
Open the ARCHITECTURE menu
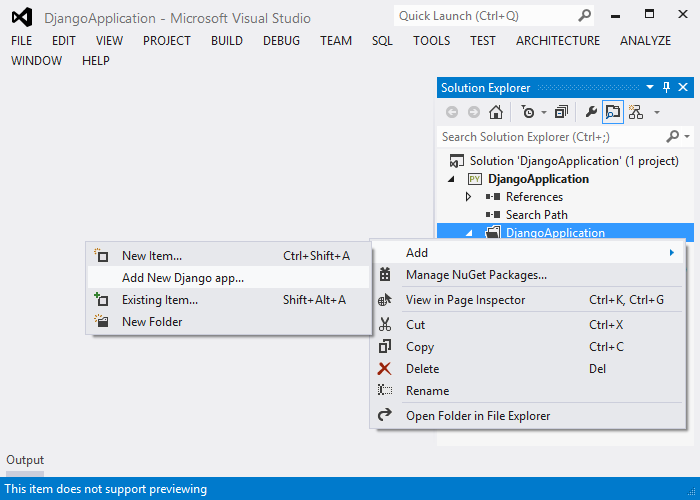pos(558,41)
